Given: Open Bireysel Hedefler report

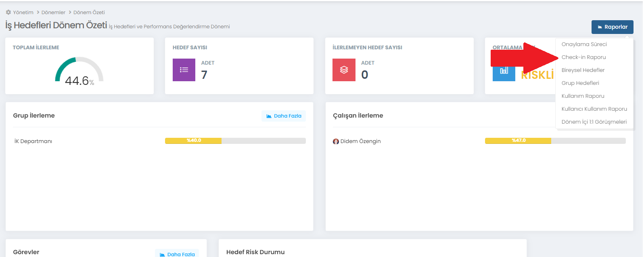Looking at the screenshot, I should pos(583,70).
